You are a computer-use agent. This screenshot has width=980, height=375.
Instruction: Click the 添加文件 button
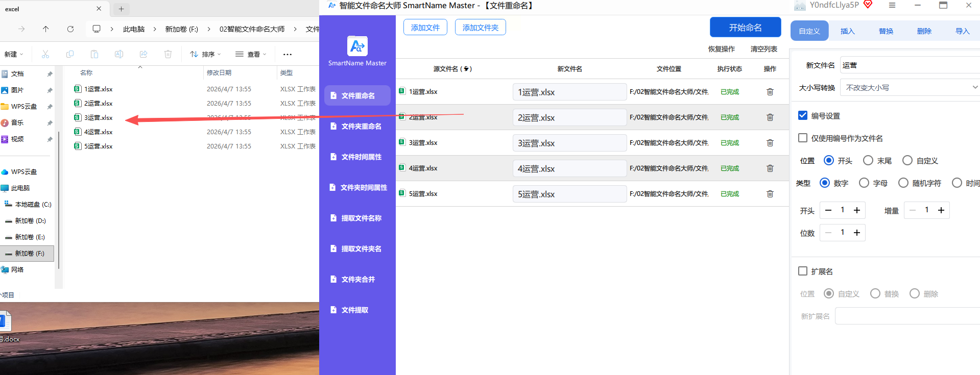coord(425,28)
